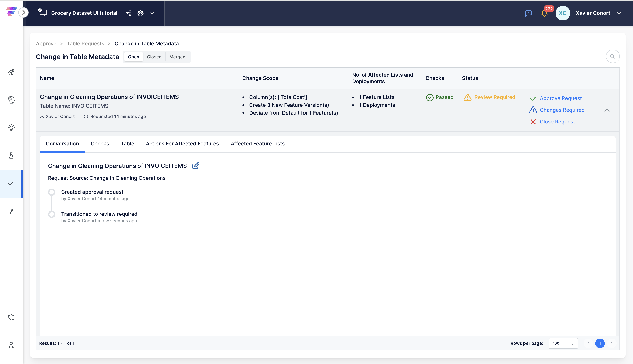The height and width of the screenshot is (364, 633).
Task: Open the telescope Discover sidebar icon
Action: coord(11,72)
